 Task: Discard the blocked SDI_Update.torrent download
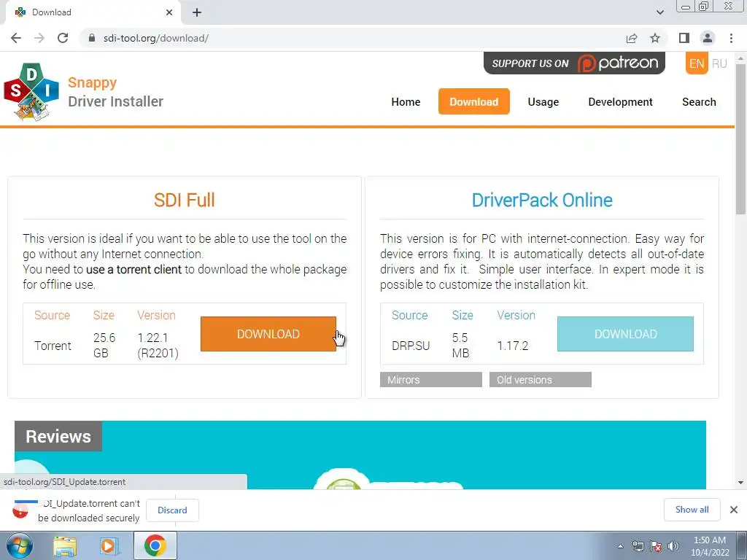(172, 510)
